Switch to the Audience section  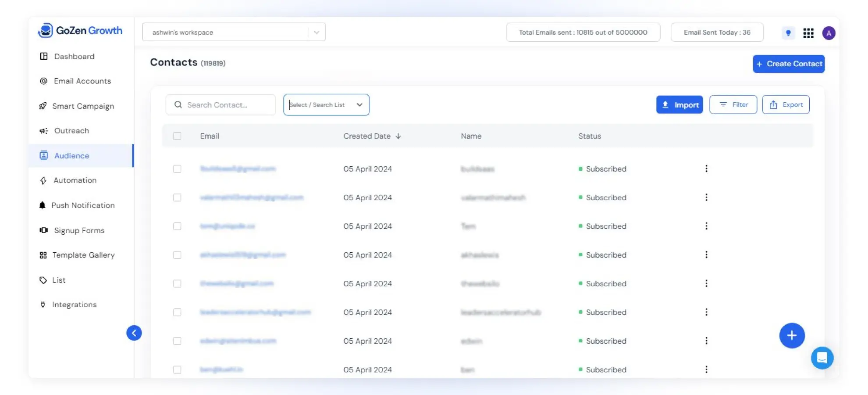coord(71,155)
